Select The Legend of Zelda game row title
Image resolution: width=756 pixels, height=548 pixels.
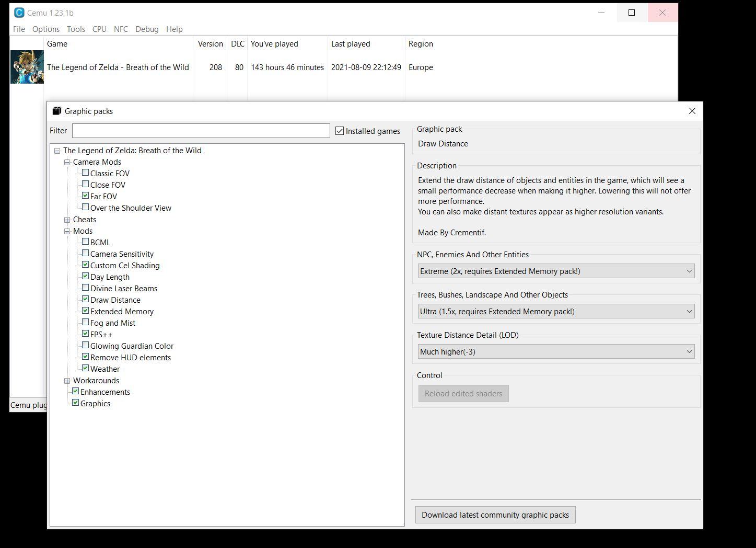(118, 67)
